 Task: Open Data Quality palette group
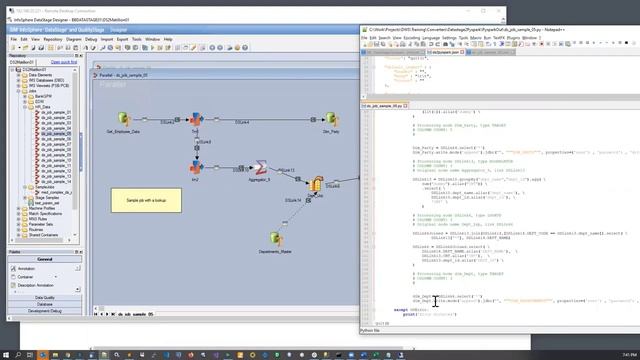click(x=44, y=298)
